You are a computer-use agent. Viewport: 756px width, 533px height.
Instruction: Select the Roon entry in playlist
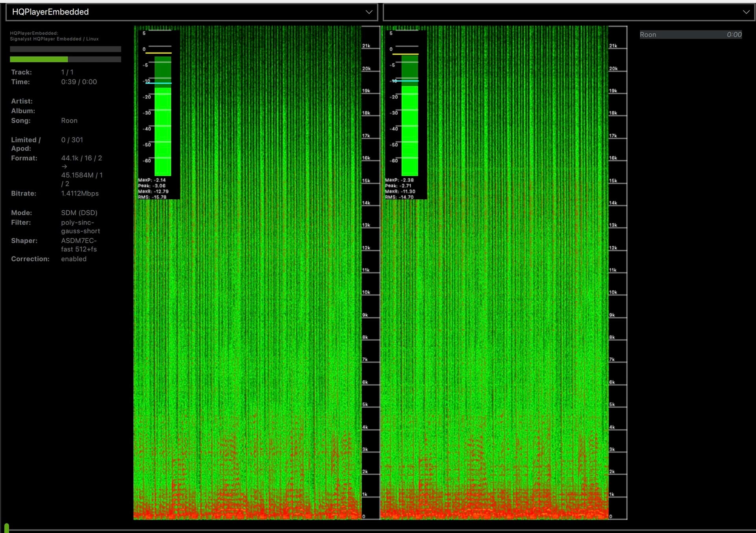[648, 35]
